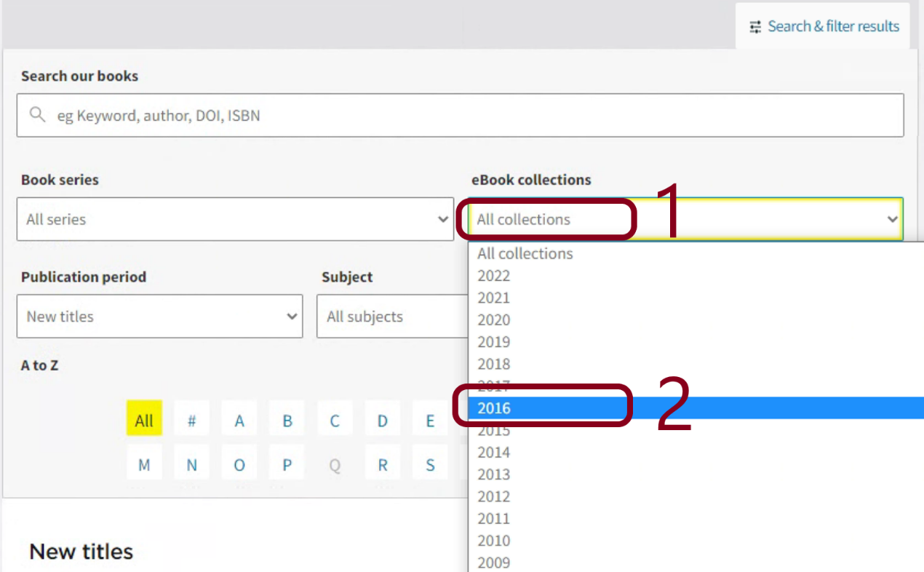This screenshot has height=572, width=924.
Task: Filter titles starting with letter A
Action: click(x=239, y=421)
